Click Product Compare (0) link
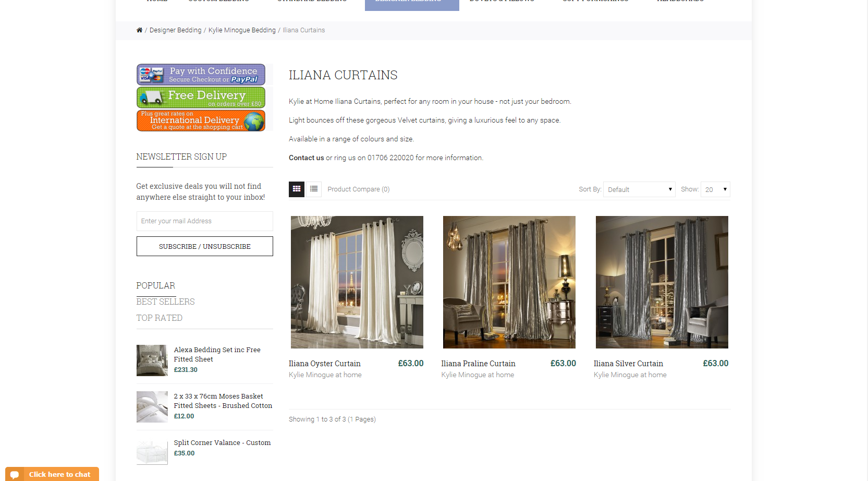 click(x=359, y=189)
